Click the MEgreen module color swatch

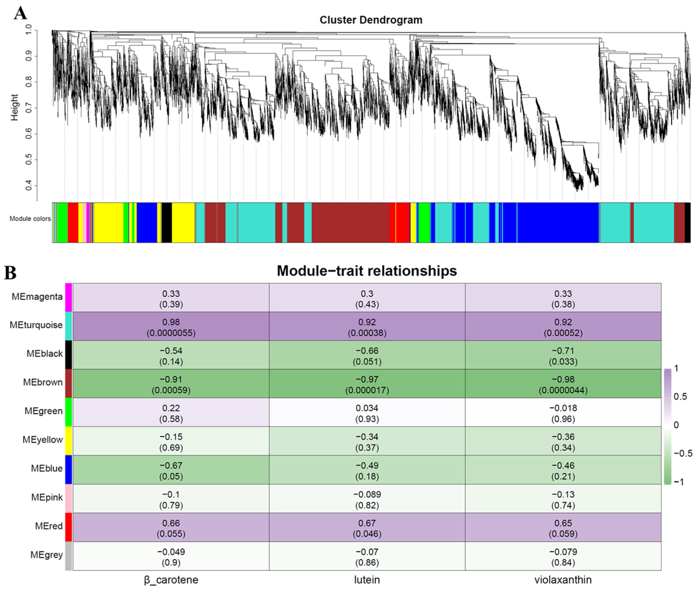pyautogui.click(x=69, y=412)
